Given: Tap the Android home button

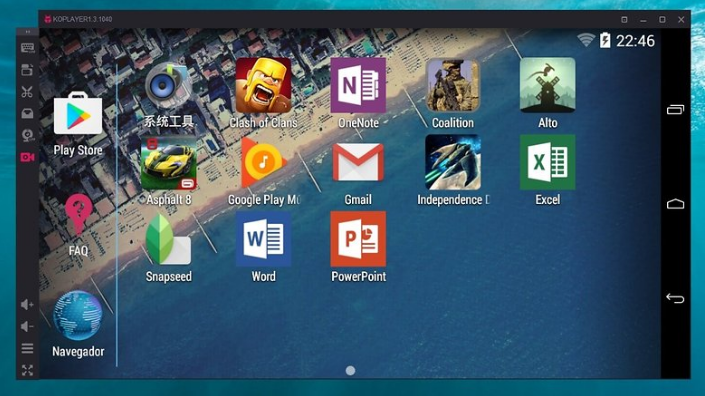Looking at the screenshot, I should tap(675, 204).
